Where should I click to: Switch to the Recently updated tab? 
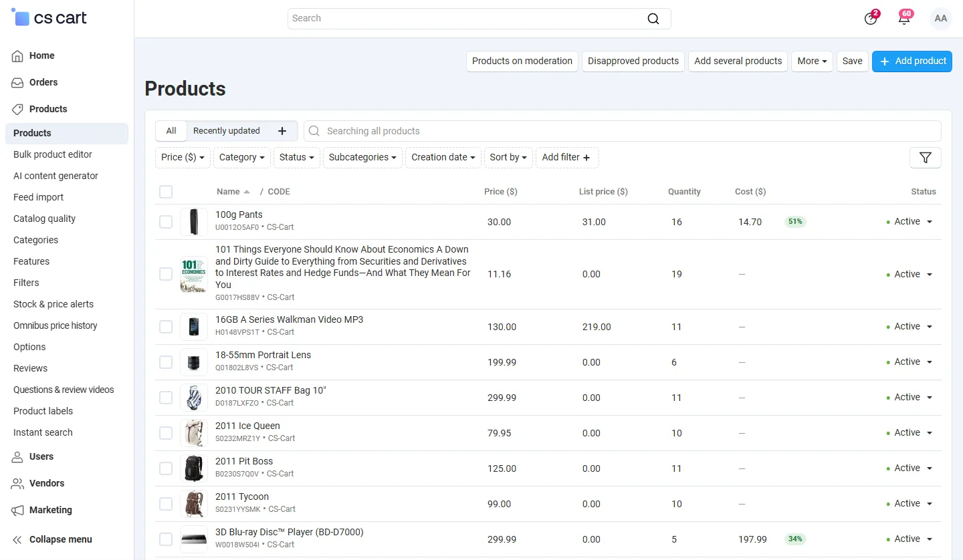[x=227, y=131]
